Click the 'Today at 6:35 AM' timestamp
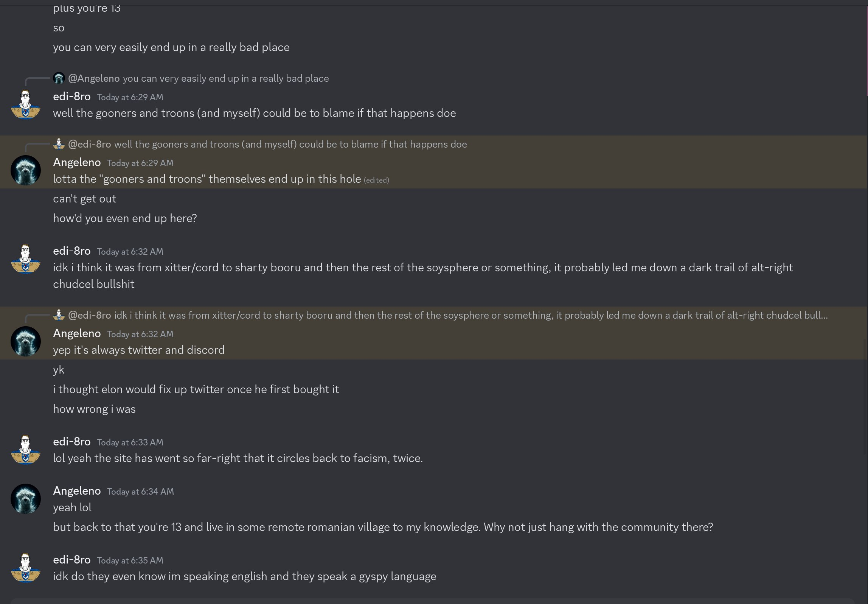Image resolution: width=868 pixels, height=604 pixels. coord(130,560)
